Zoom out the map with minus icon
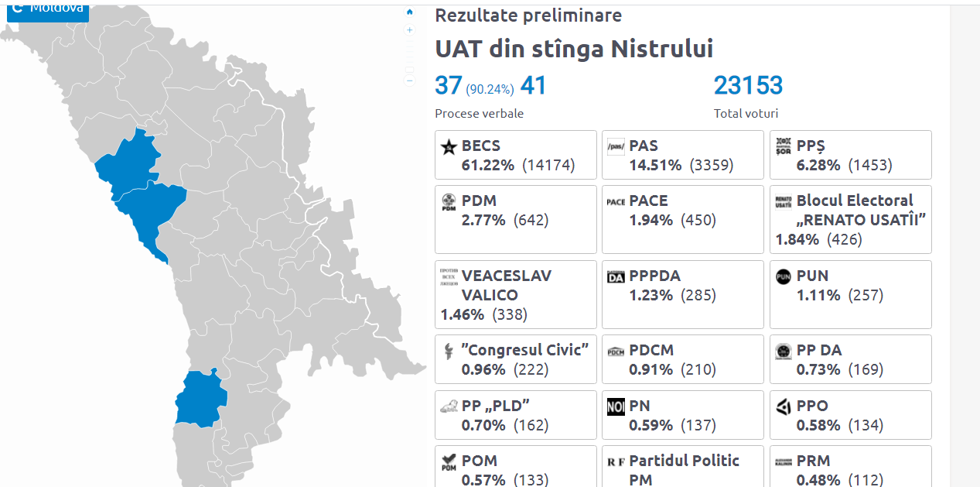This screenshot has width=980, height=487. (x=410, y=80)
